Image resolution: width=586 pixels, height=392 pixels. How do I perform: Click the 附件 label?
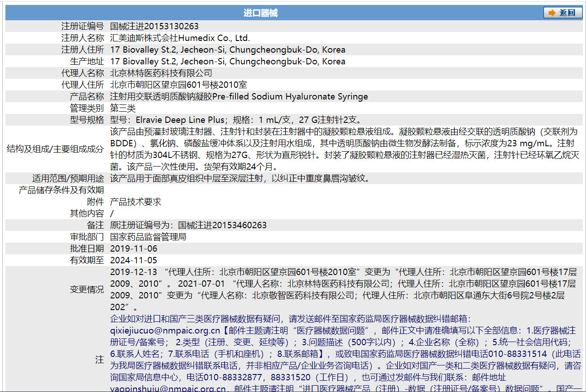95,202
